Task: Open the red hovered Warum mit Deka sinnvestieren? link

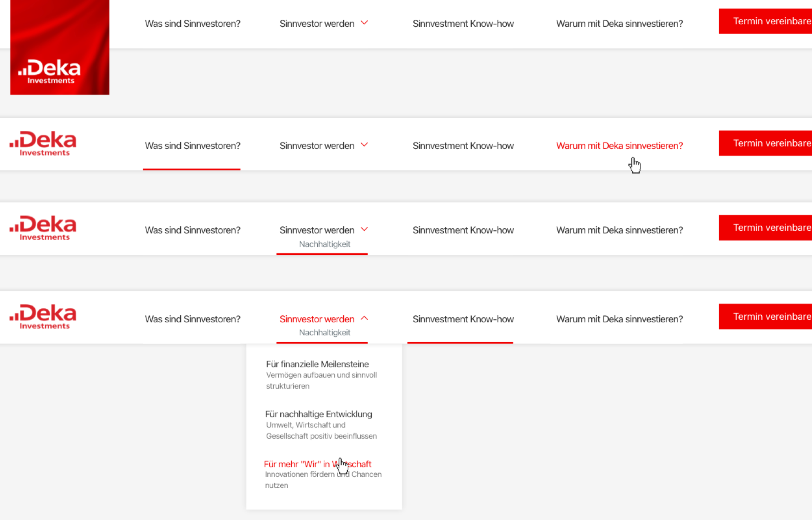Action: (619, 146)
